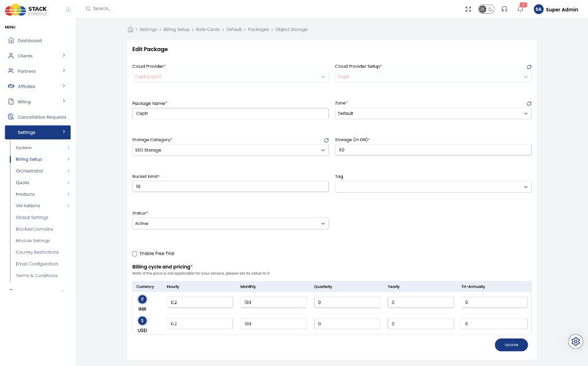Open the Tag dropdown
The image size is (588, 366).
433,187
